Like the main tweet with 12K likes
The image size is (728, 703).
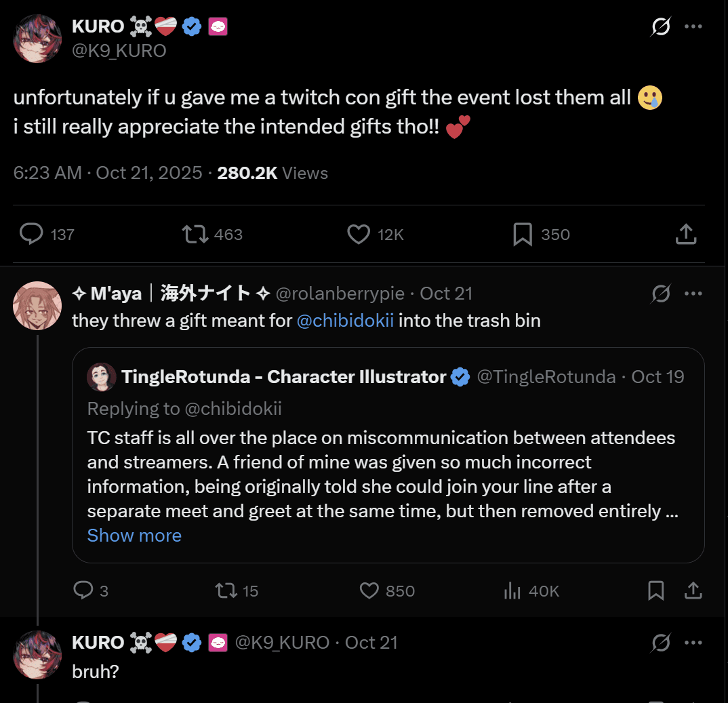tap(359, 234)
